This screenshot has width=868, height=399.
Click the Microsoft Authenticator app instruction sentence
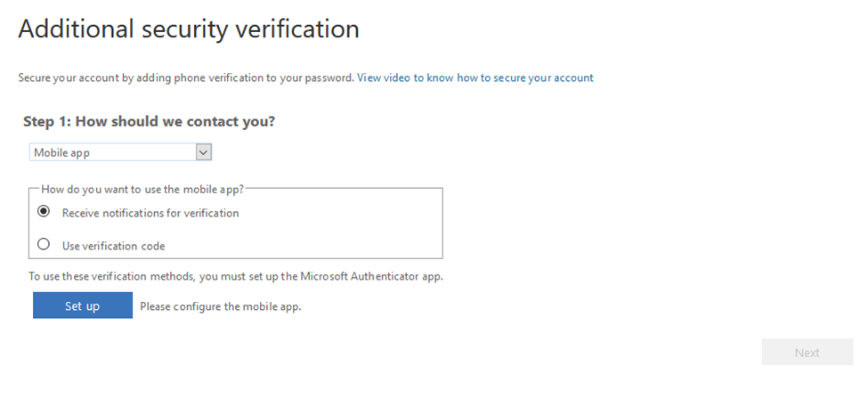(236, 276)
